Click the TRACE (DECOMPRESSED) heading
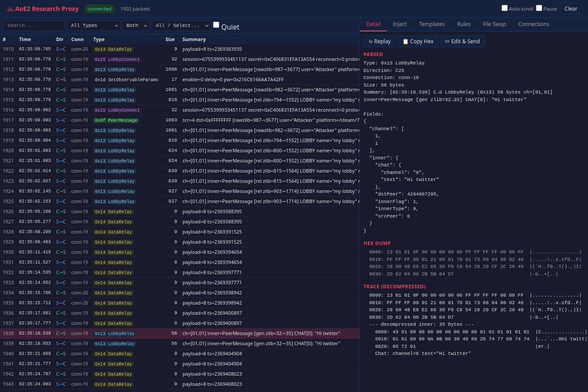Image resolution: width=588 pixels, height=392 pixels. point(394,286)
